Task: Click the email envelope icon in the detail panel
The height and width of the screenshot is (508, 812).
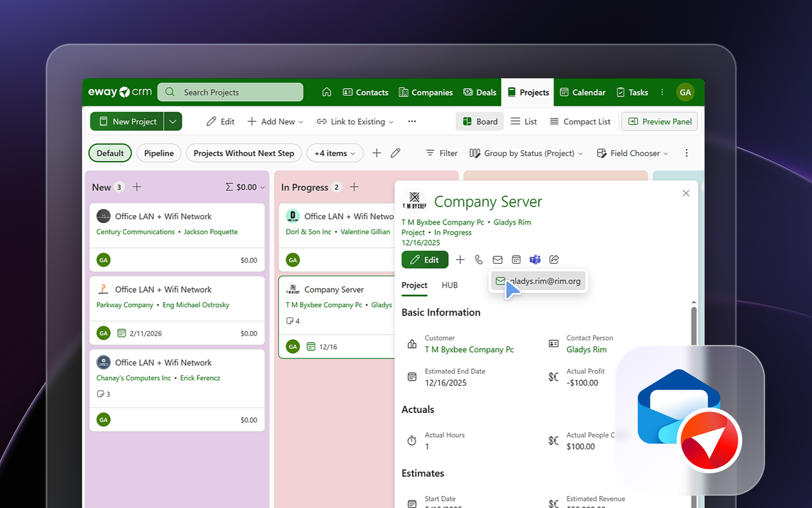Action: (x=497, y=260)
